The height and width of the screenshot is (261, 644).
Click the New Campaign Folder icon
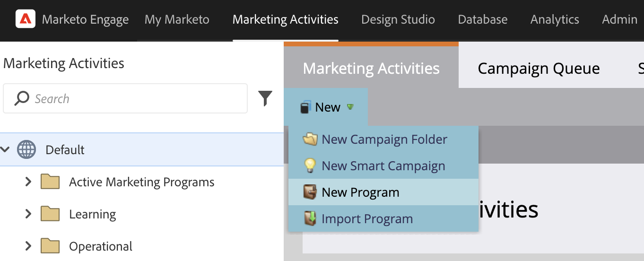coord(310,139)
